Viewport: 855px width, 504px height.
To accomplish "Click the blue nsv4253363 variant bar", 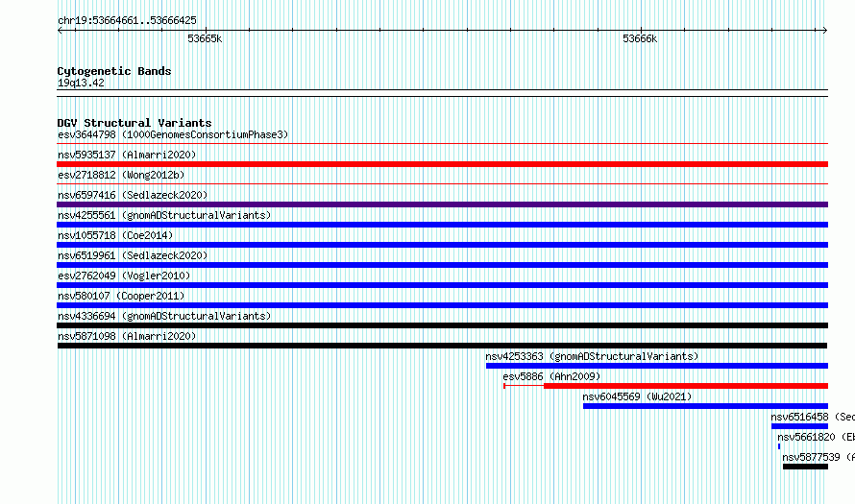I will (657, 366).
